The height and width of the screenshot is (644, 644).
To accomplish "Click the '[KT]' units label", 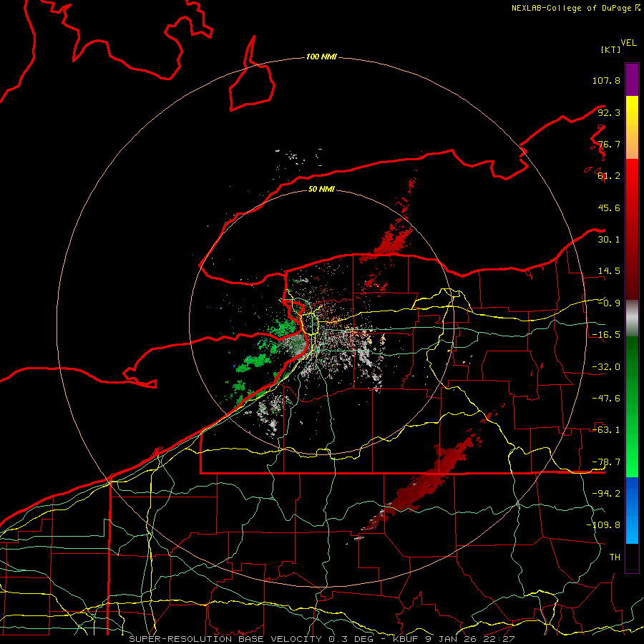I will 611,49.
